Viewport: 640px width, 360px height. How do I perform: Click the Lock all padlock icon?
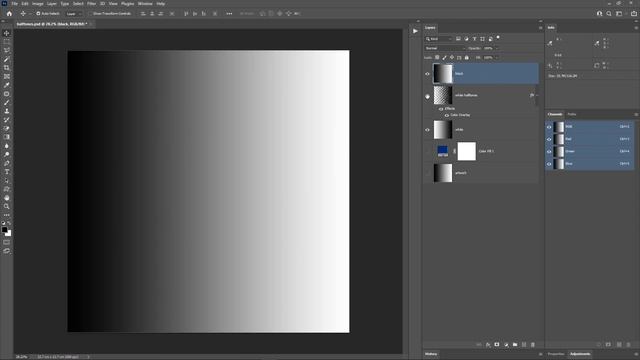(x=467, y=58)
